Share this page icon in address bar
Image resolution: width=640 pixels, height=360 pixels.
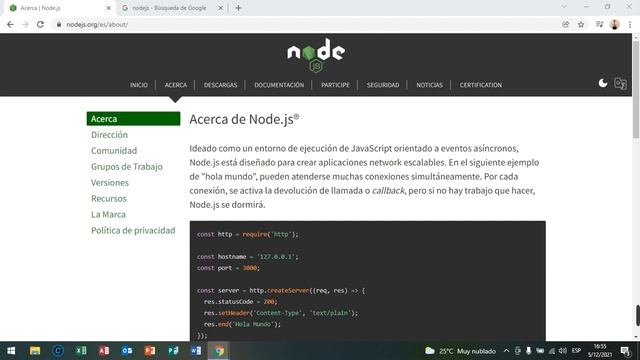566,24
